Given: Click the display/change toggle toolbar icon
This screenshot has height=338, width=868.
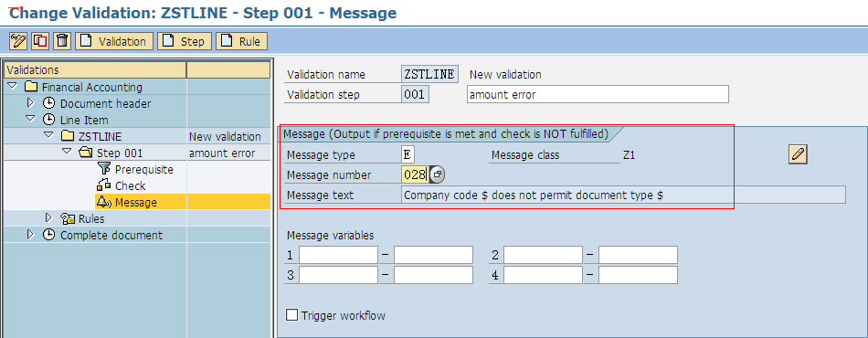Looking at the screenshot, I should click(19, 41).
